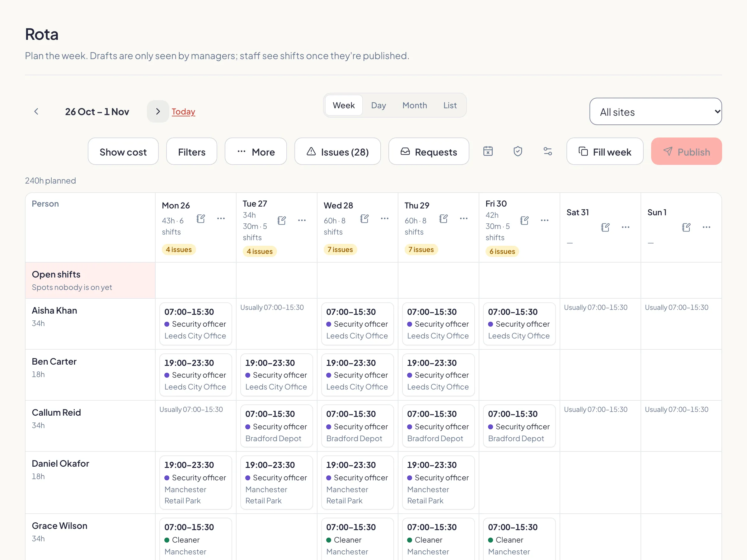Expand the More options menu
747x560 pixels.
click(x=256, y=151)
